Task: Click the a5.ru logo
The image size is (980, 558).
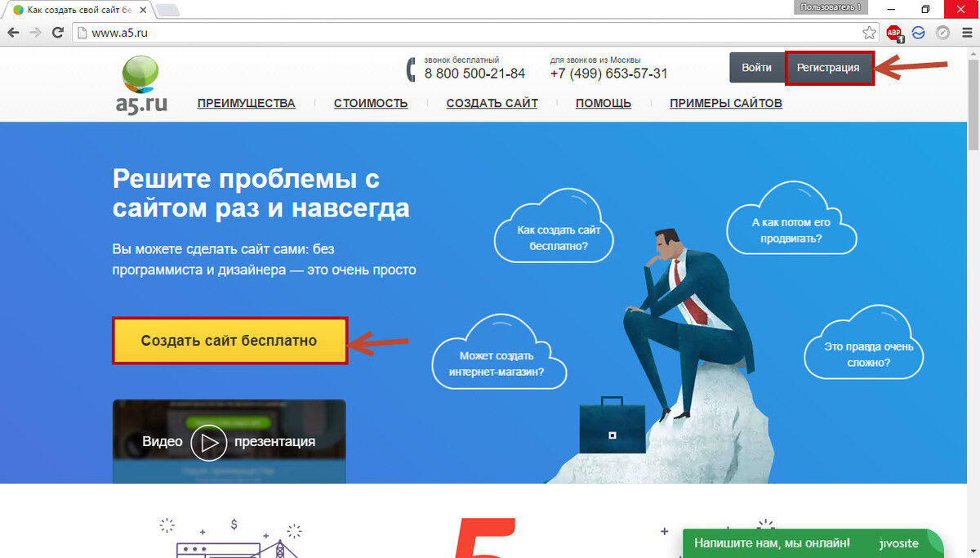Action: 142,85
